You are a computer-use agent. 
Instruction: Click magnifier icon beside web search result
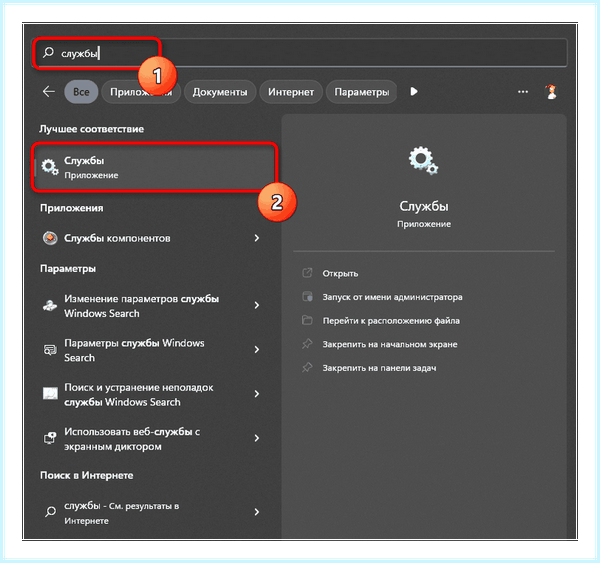[x=50, y=512]
